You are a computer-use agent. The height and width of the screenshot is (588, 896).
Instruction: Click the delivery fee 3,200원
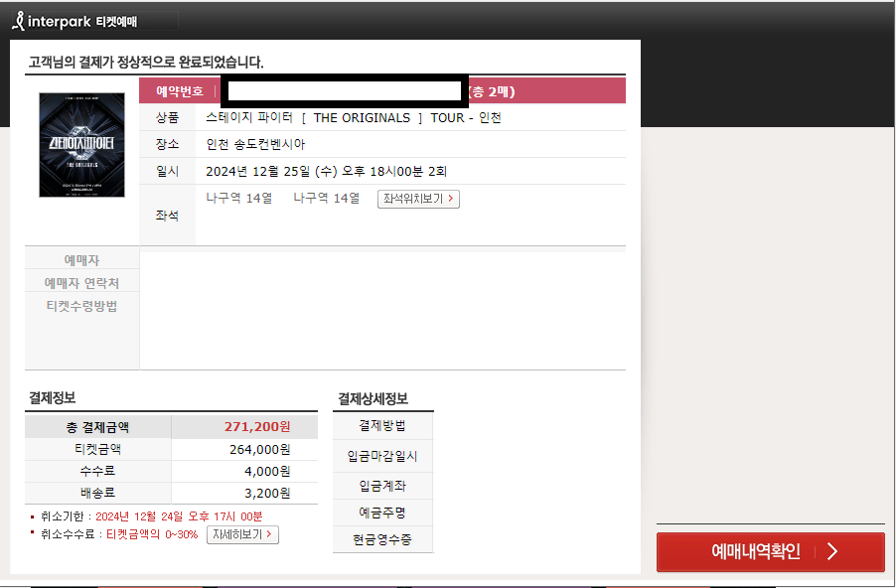coord(267,493)
